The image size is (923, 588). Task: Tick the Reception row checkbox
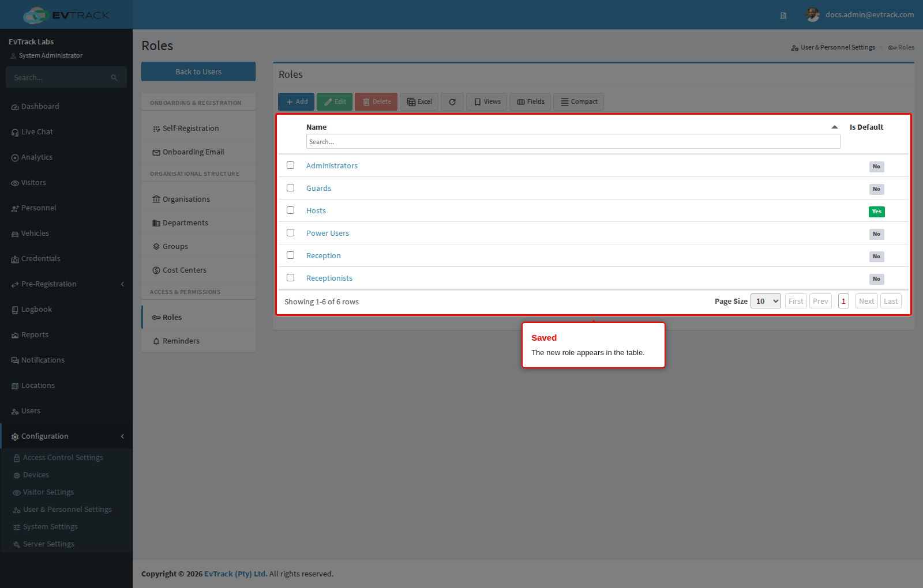[x=291, y=255]
